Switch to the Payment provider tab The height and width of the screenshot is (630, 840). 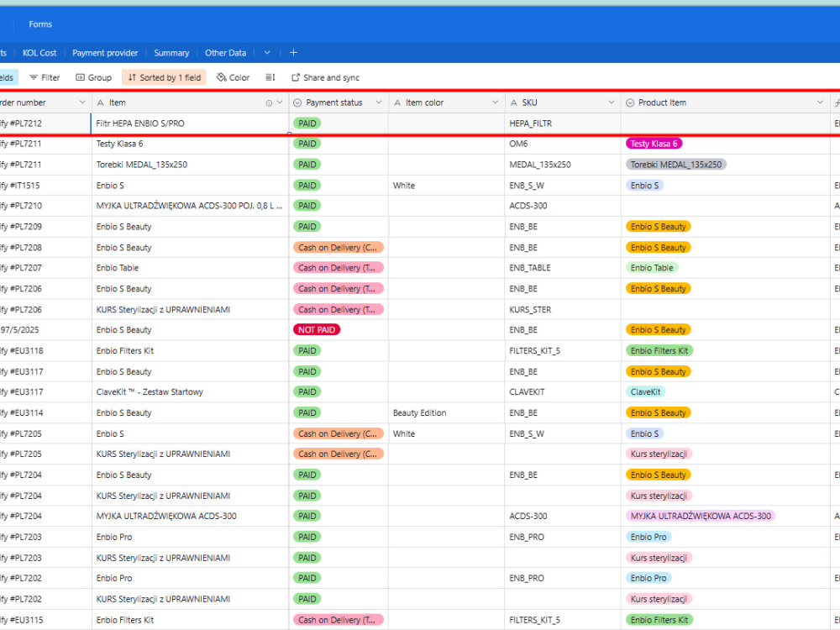(x=105, y=53)
